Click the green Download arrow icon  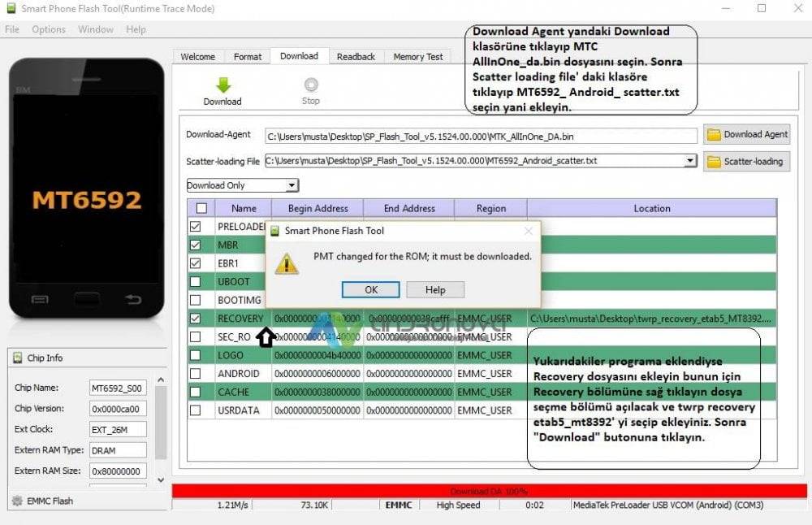click(222, 85)
